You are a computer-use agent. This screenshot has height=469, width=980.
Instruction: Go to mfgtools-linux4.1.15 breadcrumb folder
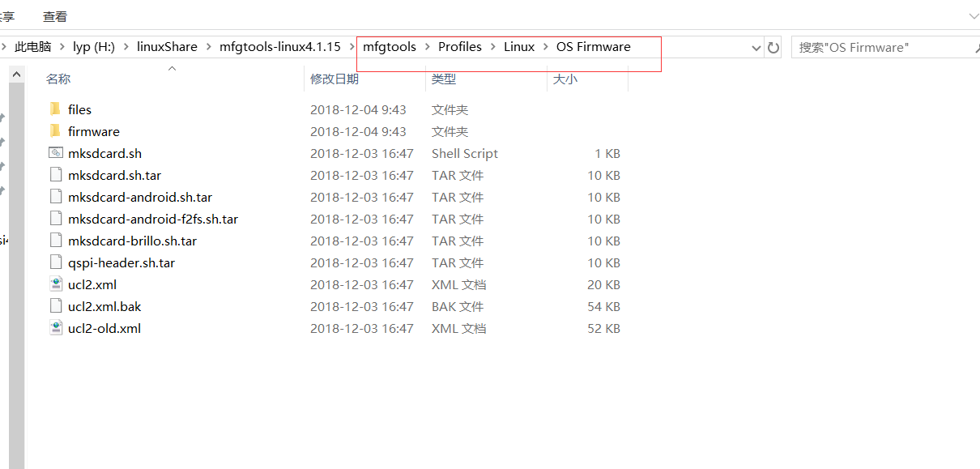[x=280, y=47]
